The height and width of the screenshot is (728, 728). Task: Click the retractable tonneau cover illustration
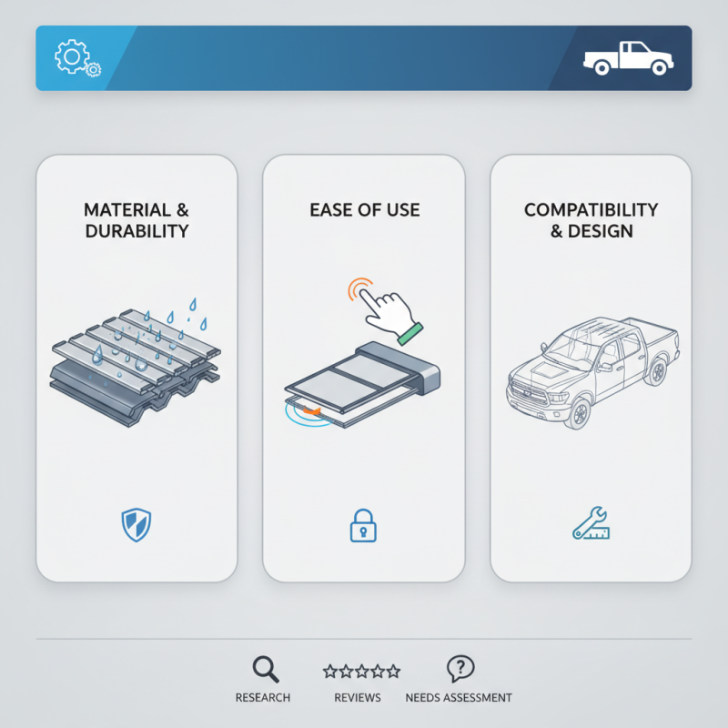362,384
